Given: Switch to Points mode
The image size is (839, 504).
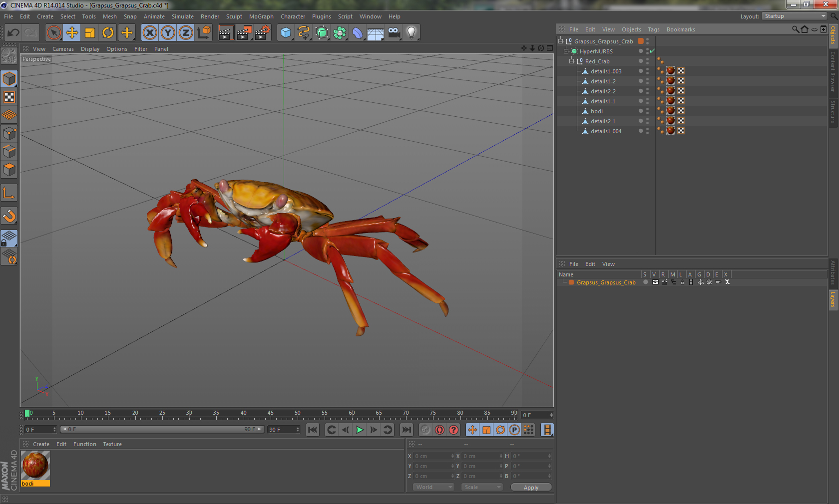Looking at the screenshot, I should 9,134.
